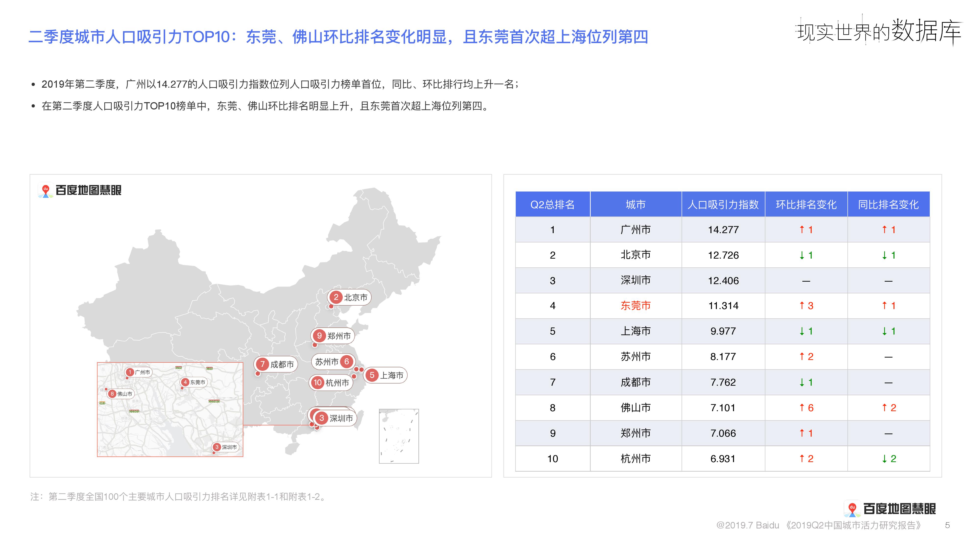The height and width of the screenshot is (551, 980).
Task: Click the Dongguan marker in the inset map
Action: pos(194,382)
